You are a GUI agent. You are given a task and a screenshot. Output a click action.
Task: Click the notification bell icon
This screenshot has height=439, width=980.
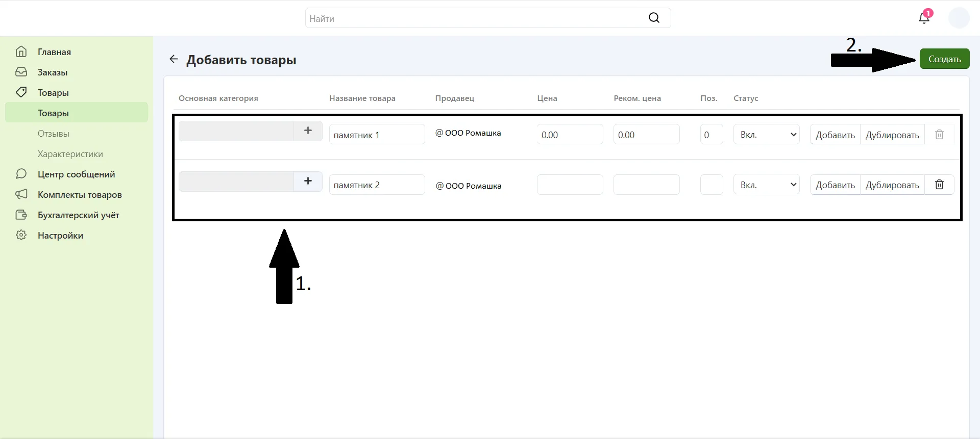click(x=924, y=18)
